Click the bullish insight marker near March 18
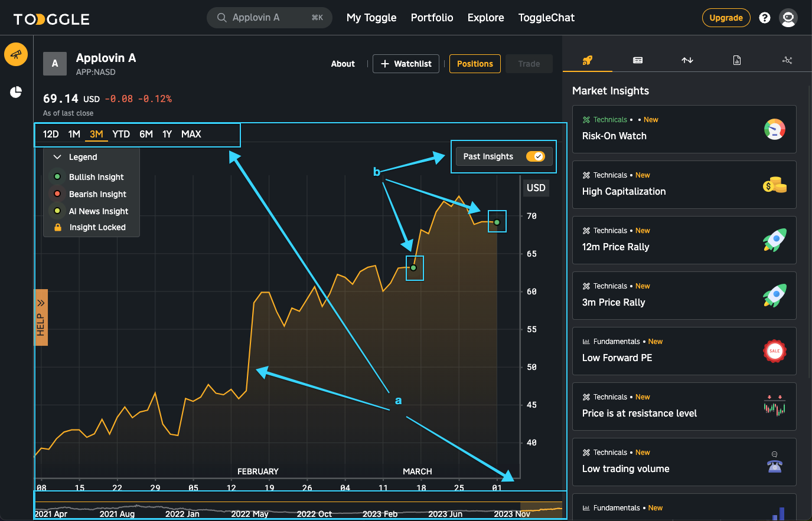Image resolution: width=812 pixels, height=521 pixels. point(414,268)
